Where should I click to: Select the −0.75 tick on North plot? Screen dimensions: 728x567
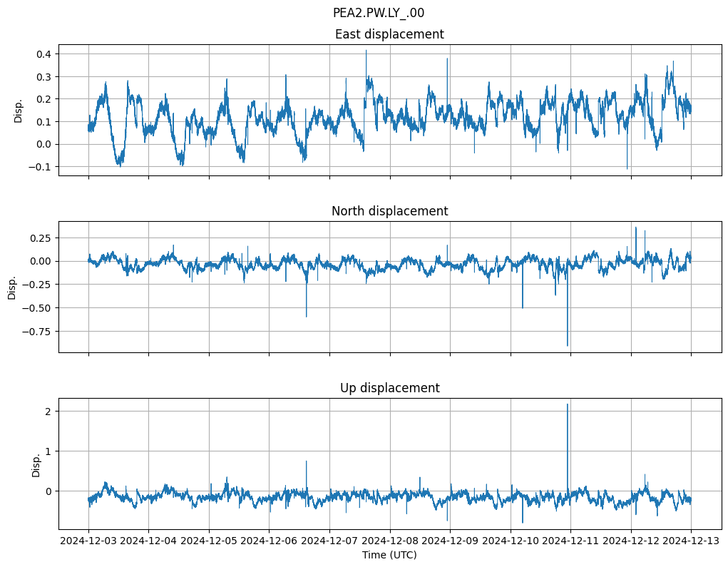coord(37,331)
